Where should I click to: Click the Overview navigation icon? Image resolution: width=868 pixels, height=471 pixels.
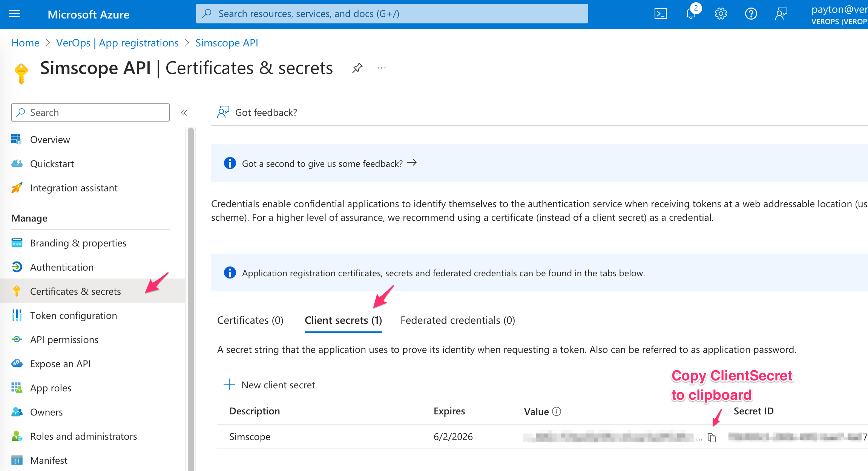click(16, 139)
